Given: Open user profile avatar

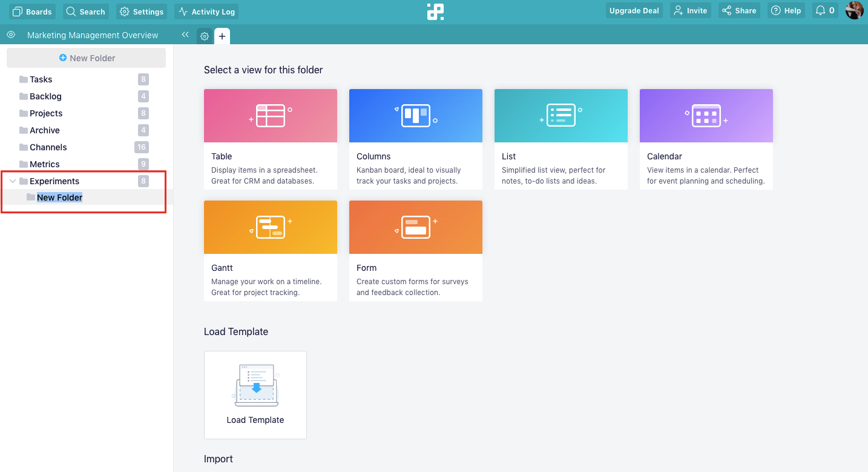Looking at the screenshot, I should tap(854, 10).
